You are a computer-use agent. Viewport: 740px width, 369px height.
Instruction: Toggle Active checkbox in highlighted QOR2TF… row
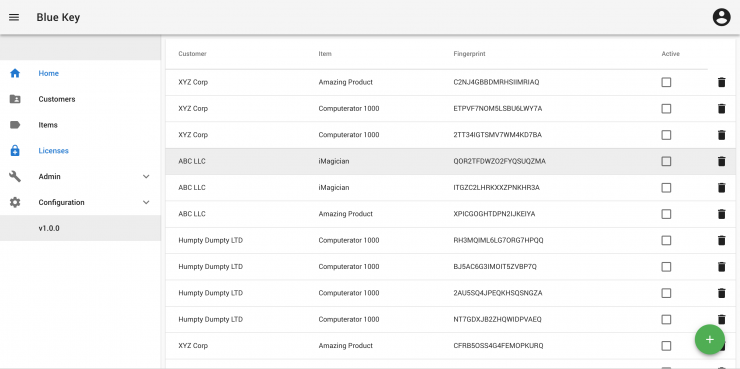666,161
